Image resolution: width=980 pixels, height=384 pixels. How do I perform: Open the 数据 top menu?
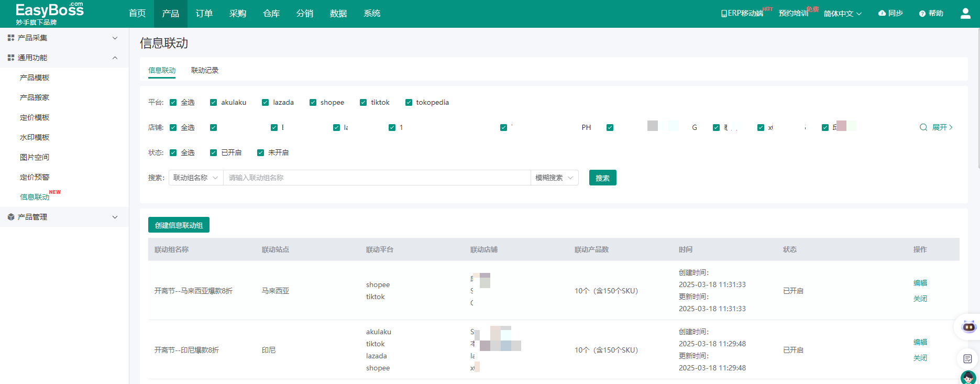point(338,14)
